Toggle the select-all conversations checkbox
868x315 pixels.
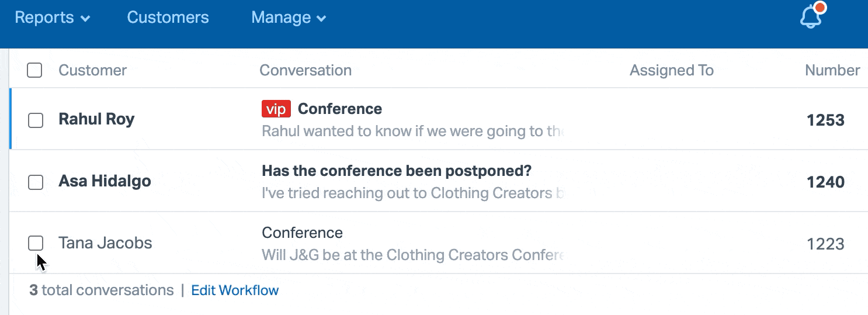click(x=35, y=71)
